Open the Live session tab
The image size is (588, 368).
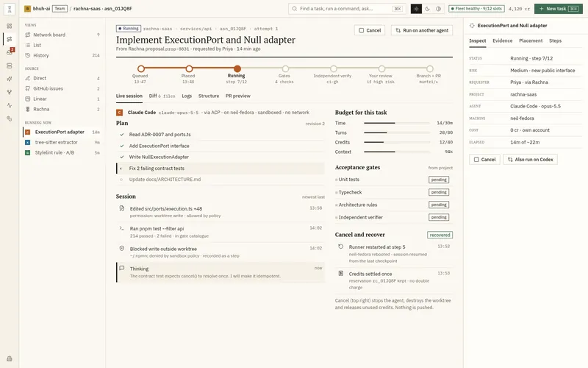tap(129, 96)
